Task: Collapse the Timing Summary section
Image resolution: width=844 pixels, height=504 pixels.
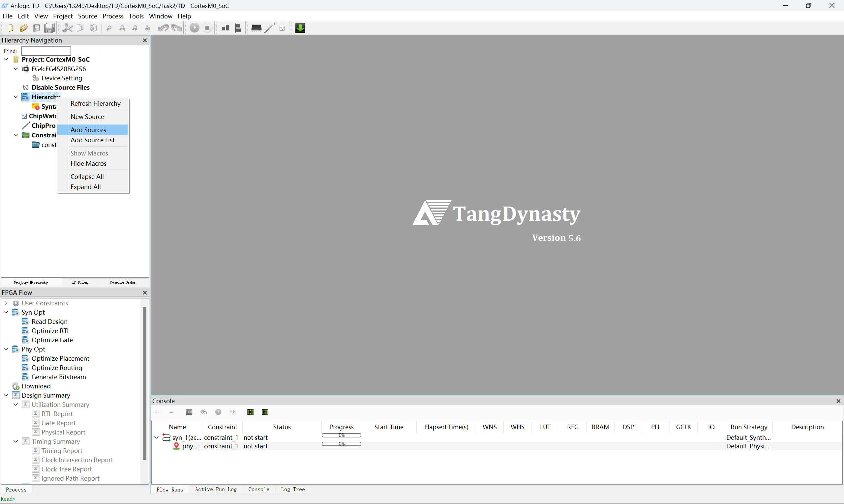Action: tap(15, 441)
